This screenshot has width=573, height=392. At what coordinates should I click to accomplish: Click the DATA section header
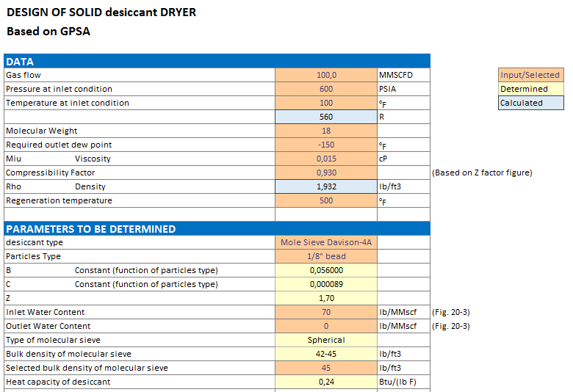pyautogui.click(x=217, y=62)
